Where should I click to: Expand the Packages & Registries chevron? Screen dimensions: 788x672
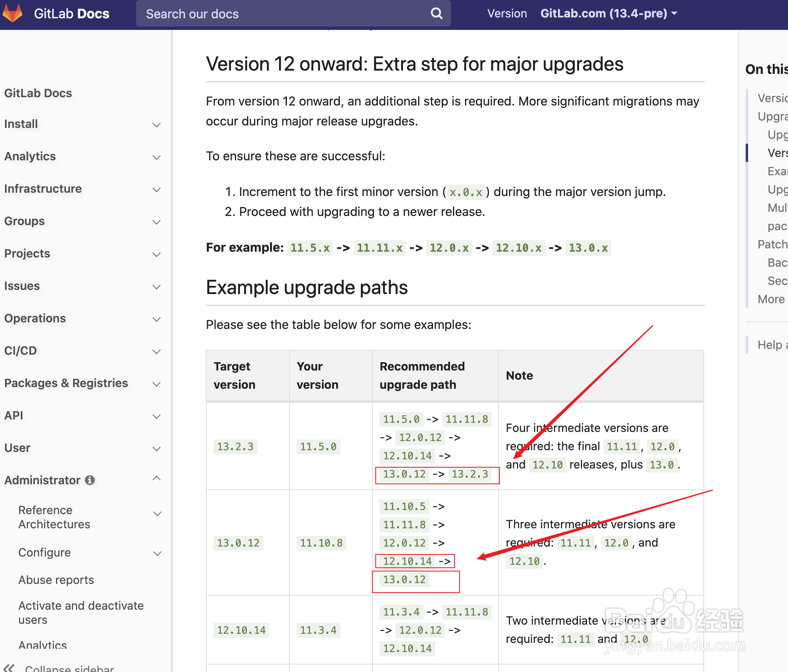point(157,384)
